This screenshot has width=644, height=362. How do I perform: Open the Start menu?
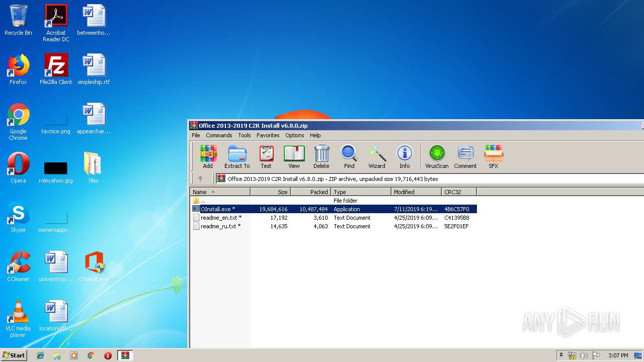coord(14,355)
